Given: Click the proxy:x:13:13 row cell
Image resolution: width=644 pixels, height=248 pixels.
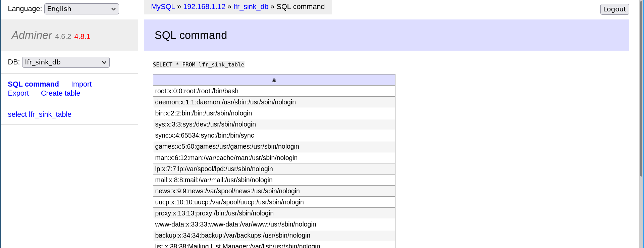Looking at the screenshot, I should [x=274, y=213].
